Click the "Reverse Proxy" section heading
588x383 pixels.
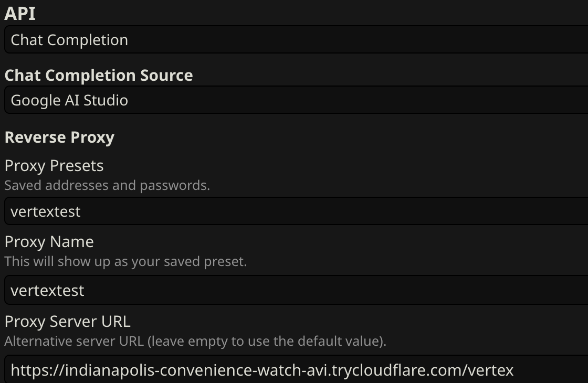pyautogui.click(x=59, y=137)
